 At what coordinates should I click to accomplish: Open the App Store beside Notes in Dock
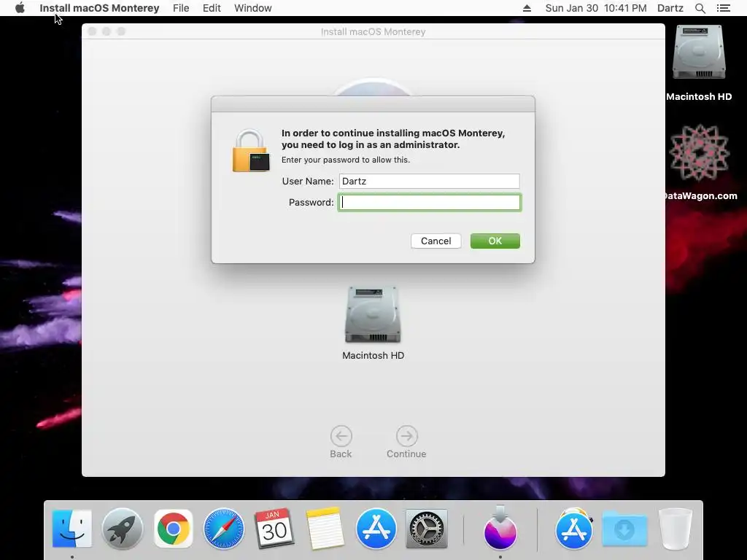tap(376, 529)
